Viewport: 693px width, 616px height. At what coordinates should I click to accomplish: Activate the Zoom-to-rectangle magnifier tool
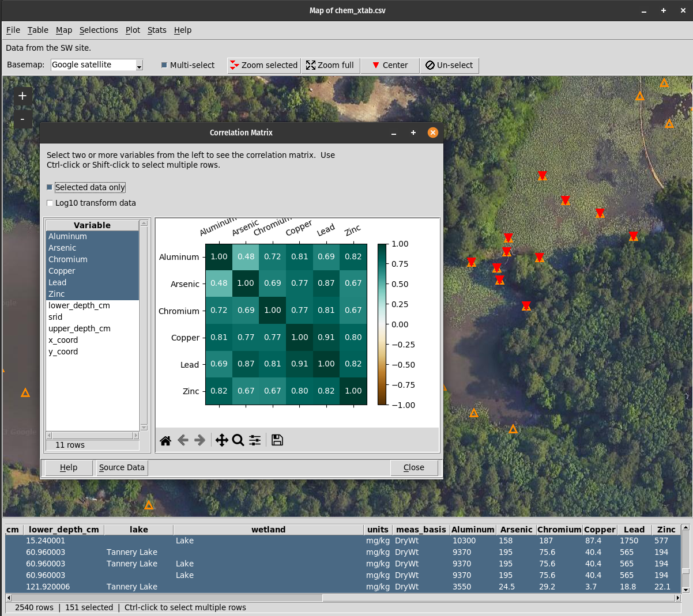238,440
